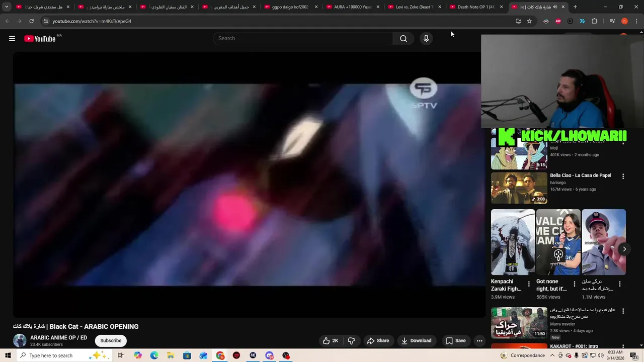Open Copilot from the taskbar
The image size is (644, 362).
pos(138,355)
